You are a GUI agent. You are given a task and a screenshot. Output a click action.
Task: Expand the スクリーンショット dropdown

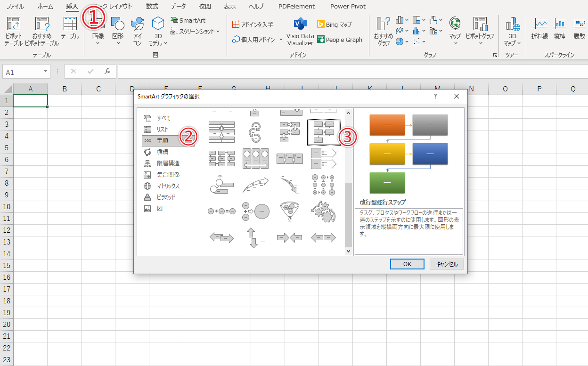218,31
